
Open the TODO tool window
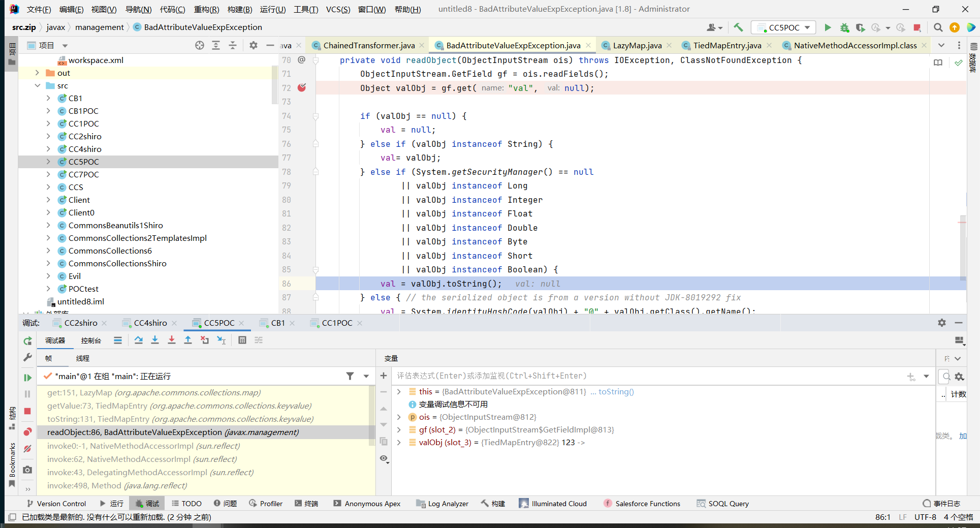tap(186, 504)
